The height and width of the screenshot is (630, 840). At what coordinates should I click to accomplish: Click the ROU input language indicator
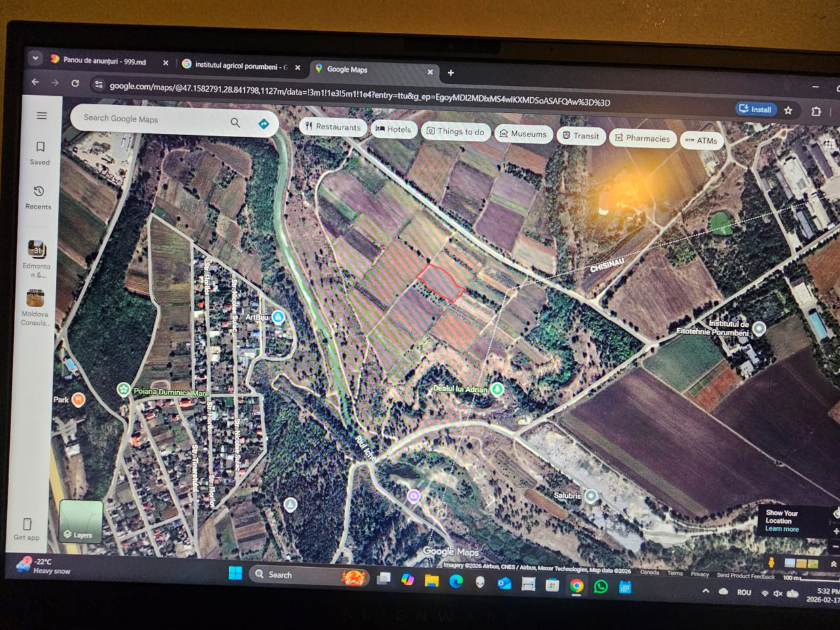(744, 592)
